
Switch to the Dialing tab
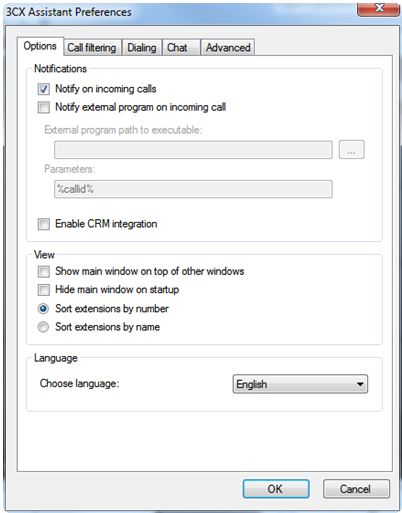[x=142, y=48]
